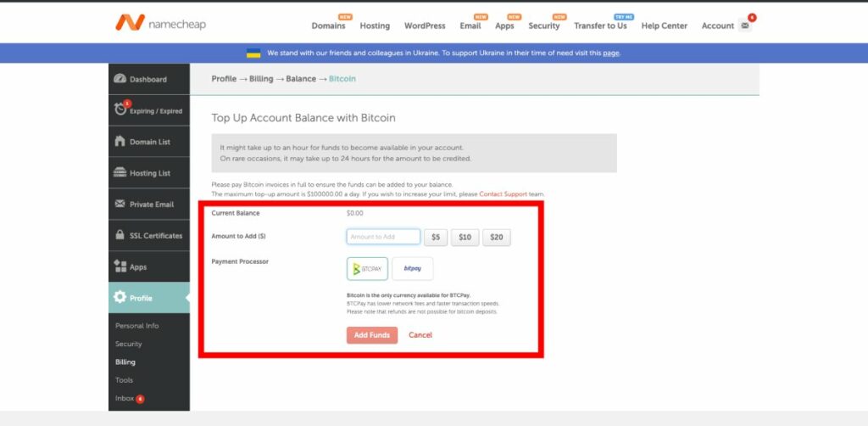
Task: Open the Security top menu
Action: 543,25
